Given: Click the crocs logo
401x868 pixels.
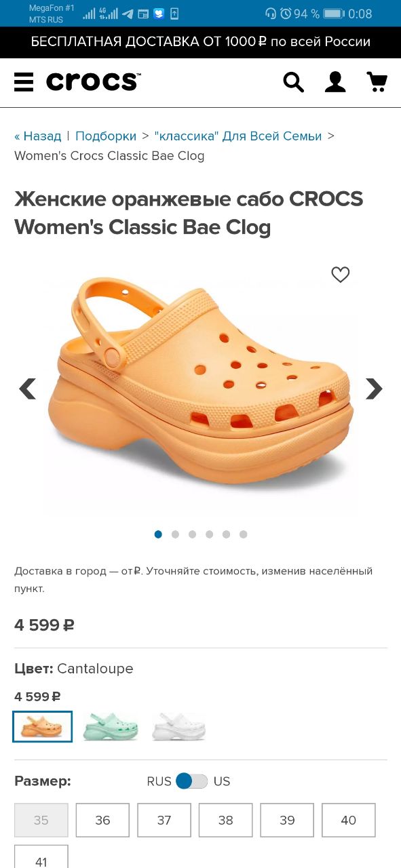Looking at the screenshot, I should 94,82.
